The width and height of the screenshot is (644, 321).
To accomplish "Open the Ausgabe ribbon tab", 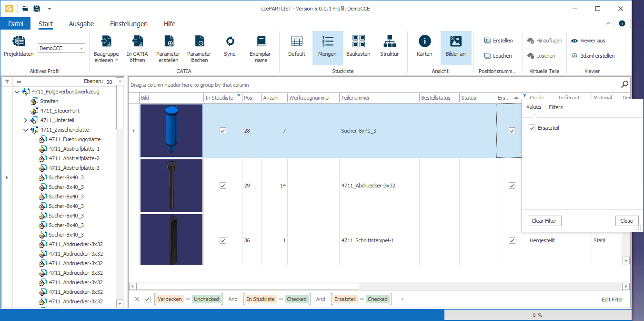I will (x=81, y=24).
